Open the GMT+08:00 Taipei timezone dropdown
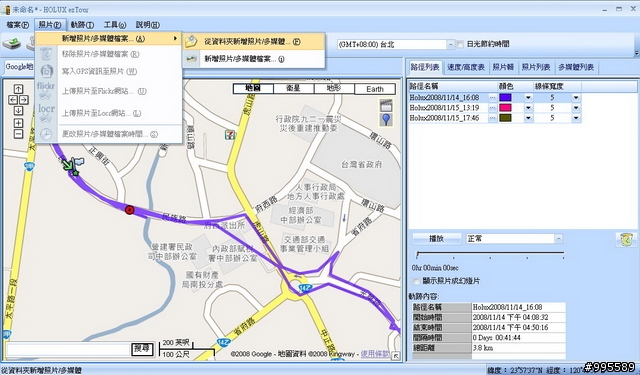The width and height of the screenshot is (640, 375). click(x=450, y=44)
